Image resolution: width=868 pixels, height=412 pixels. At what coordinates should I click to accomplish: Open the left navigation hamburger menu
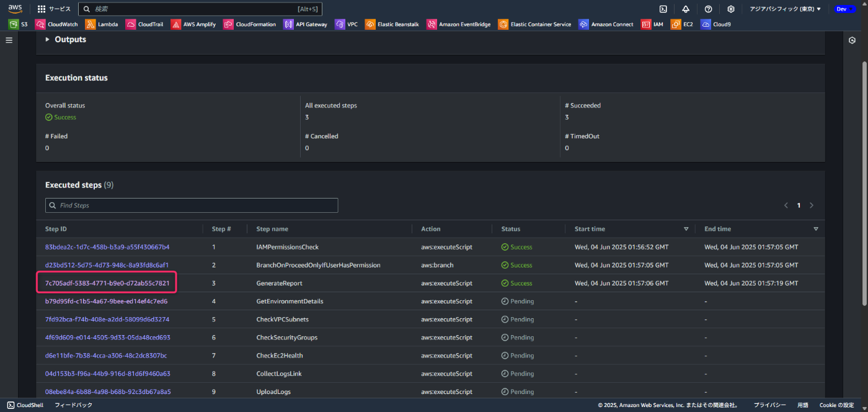9,40
